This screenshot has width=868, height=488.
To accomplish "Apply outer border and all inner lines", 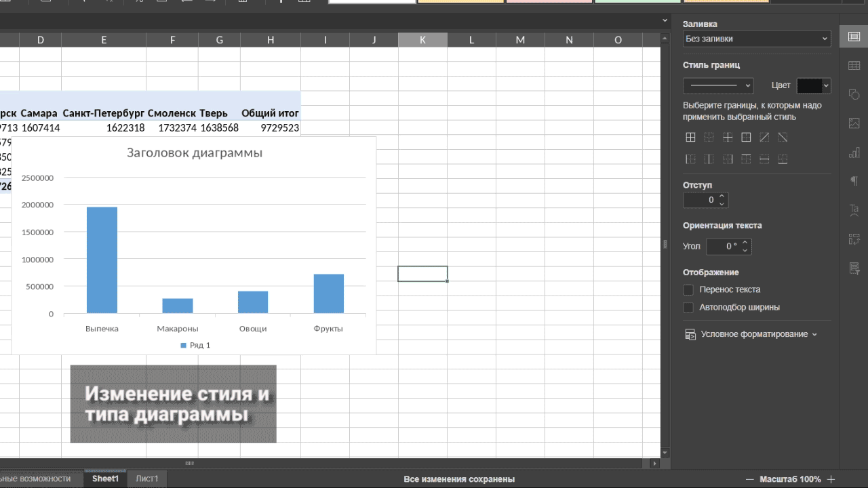I will [690, 137].
